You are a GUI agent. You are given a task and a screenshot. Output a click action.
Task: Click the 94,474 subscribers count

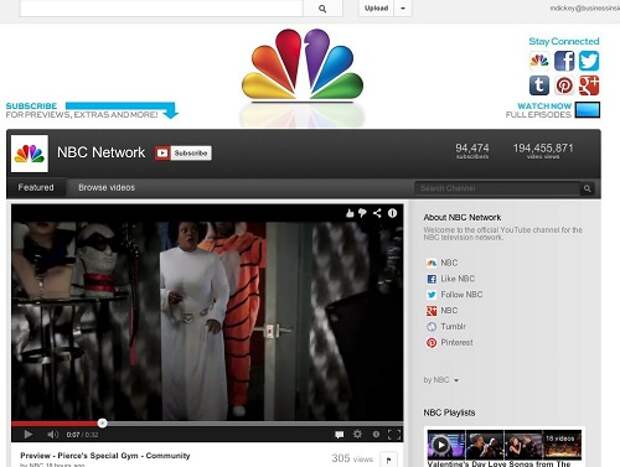pos(472,151)
